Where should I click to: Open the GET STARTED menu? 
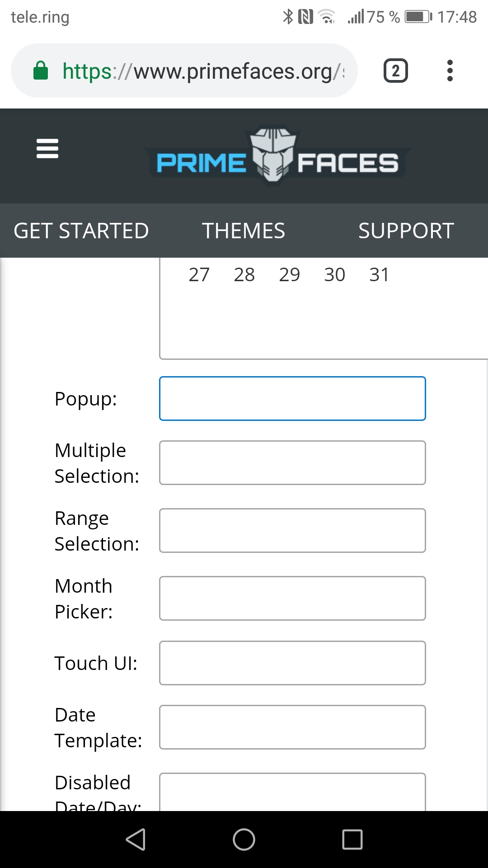tap(81, 231)
